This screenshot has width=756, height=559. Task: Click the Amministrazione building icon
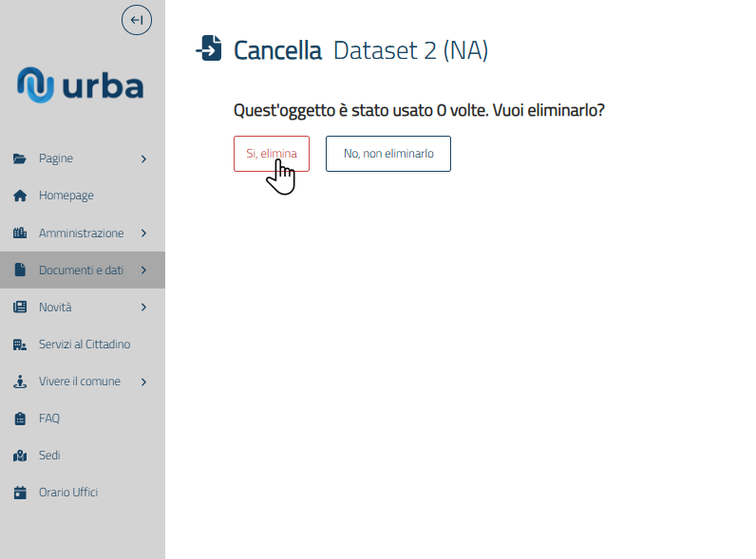pyautogui.click(x=19, y=233)
